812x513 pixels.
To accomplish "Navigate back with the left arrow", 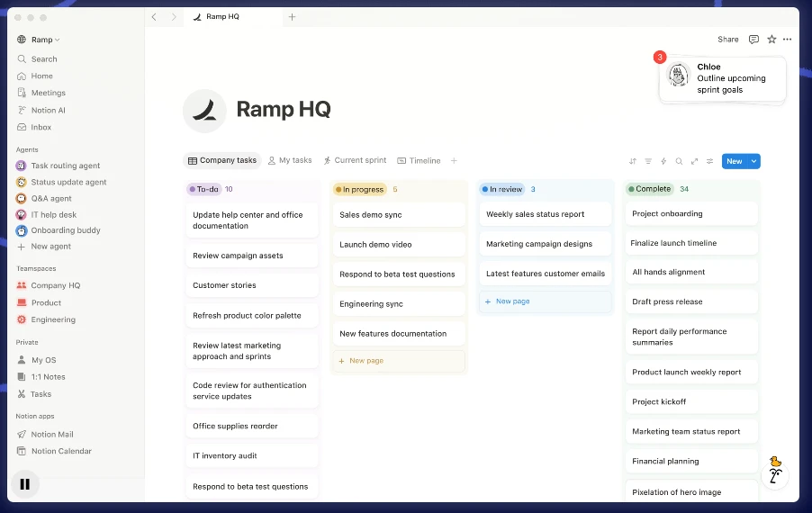I will coord(154,17).
